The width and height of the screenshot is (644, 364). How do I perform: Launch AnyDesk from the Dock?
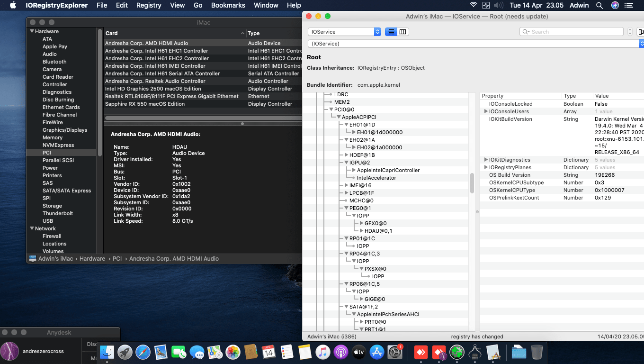click(x=421, y=352)
